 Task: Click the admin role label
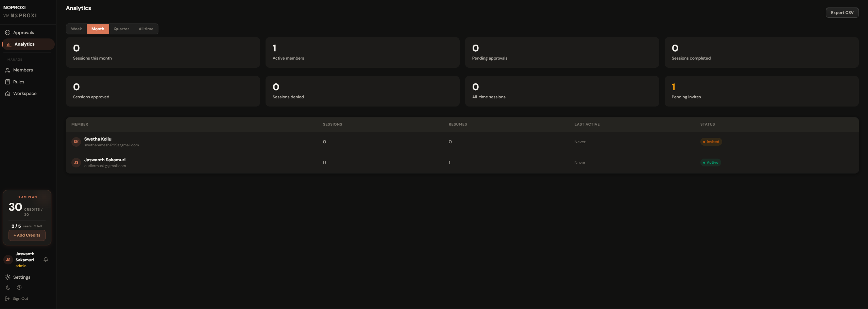click(21, 266)
